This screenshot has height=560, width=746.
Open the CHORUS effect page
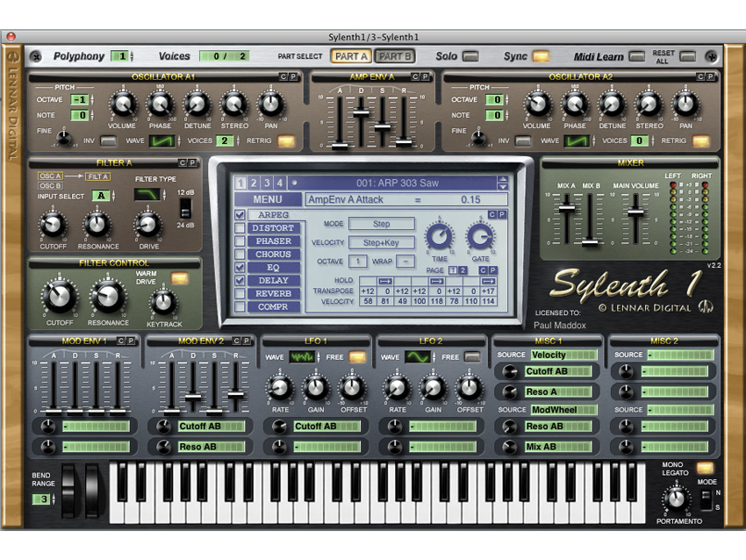click(274, 255)
